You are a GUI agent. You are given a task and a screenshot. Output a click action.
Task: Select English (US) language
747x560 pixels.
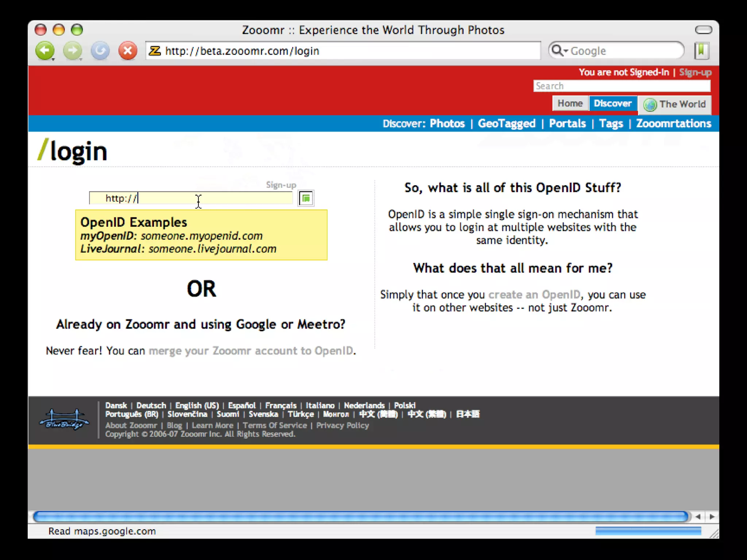click(x=197, y=405)
